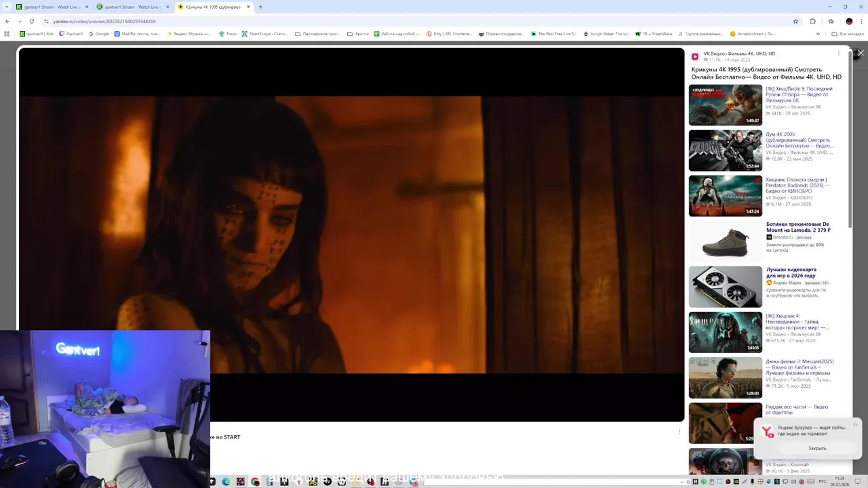Screen dimensions: 868x488
Task: Open the donate+stream bookmark
Action: coord(753,33)
